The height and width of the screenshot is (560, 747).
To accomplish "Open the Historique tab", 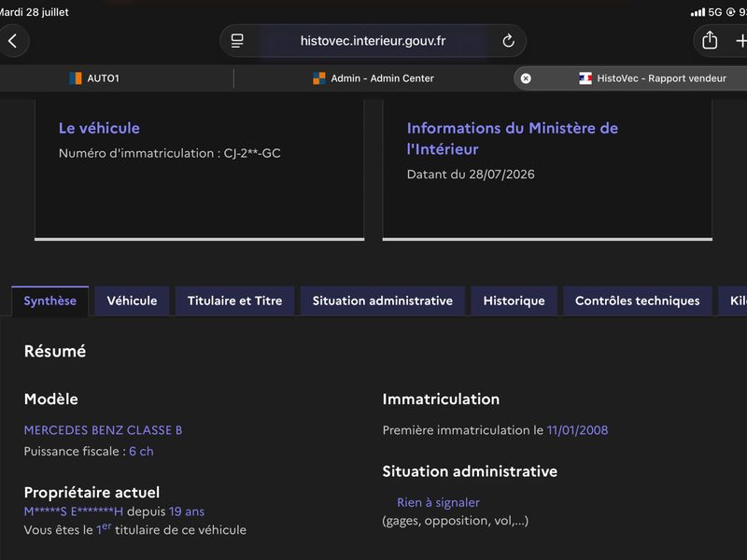I will click(x=514, y=301).
